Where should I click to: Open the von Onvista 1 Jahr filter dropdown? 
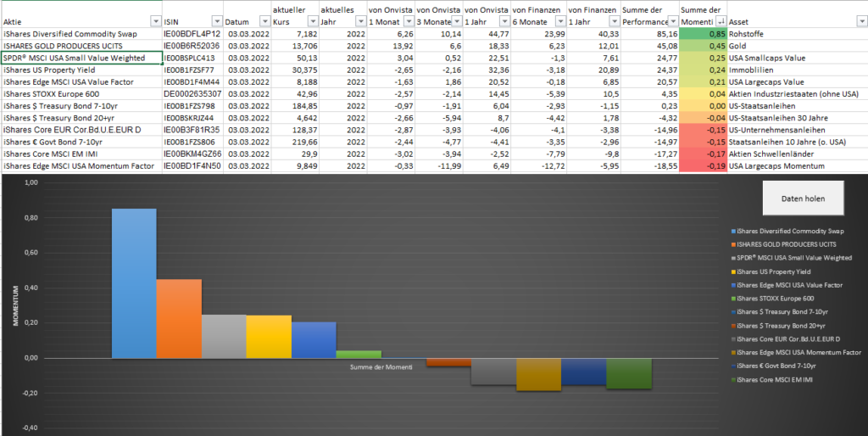[504, 22]
